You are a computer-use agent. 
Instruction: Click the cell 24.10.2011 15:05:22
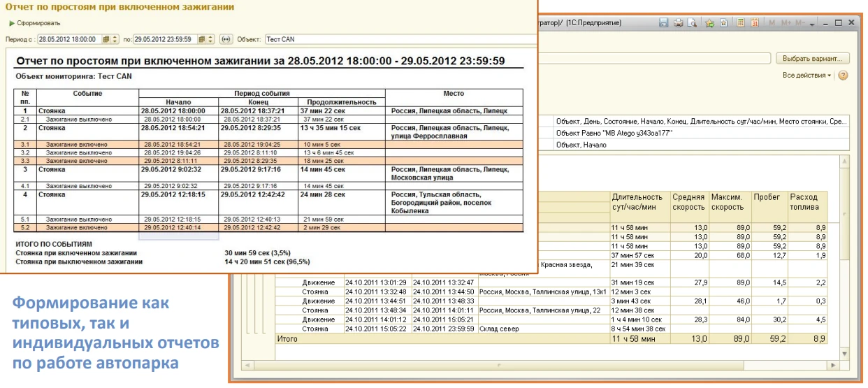[x=377, y=329]
